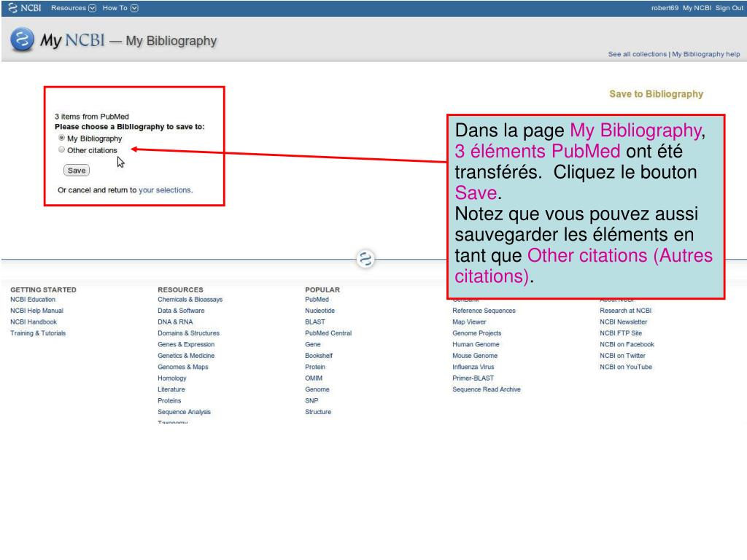Viewport: 747px width, 560px height.
Task: Open Reference Sequences link
Action: tap(484, 311)
